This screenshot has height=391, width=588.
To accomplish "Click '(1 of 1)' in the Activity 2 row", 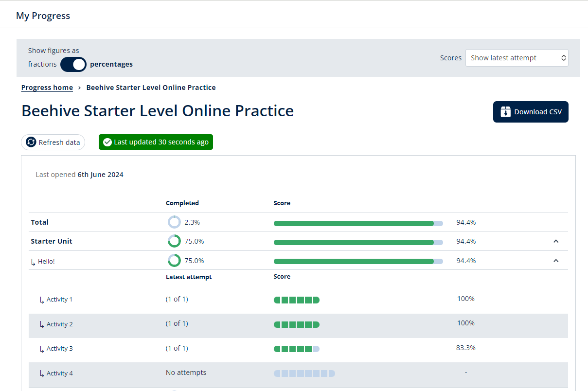I will click(x=177, y=323).
